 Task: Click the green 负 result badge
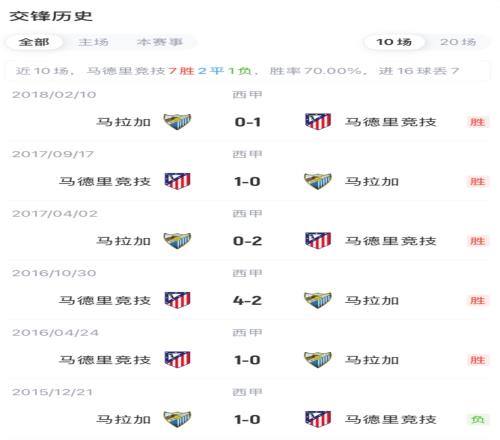477,419
